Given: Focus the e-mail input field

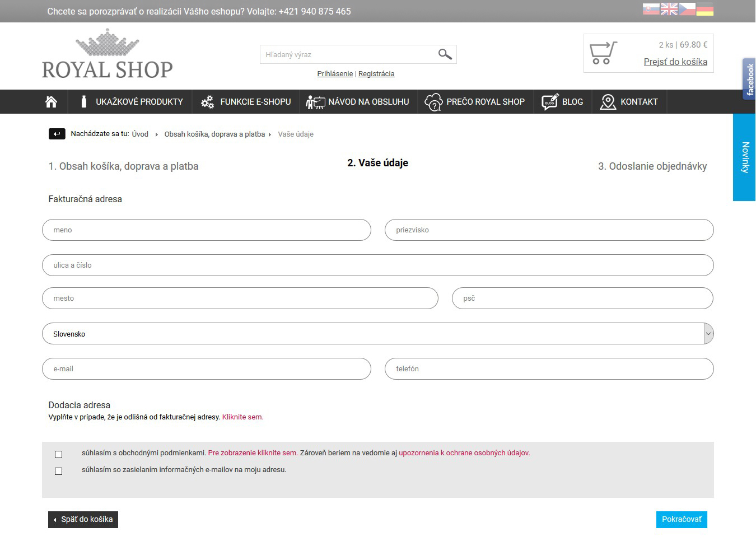Looking at the screenshot, I should point(206,369).
